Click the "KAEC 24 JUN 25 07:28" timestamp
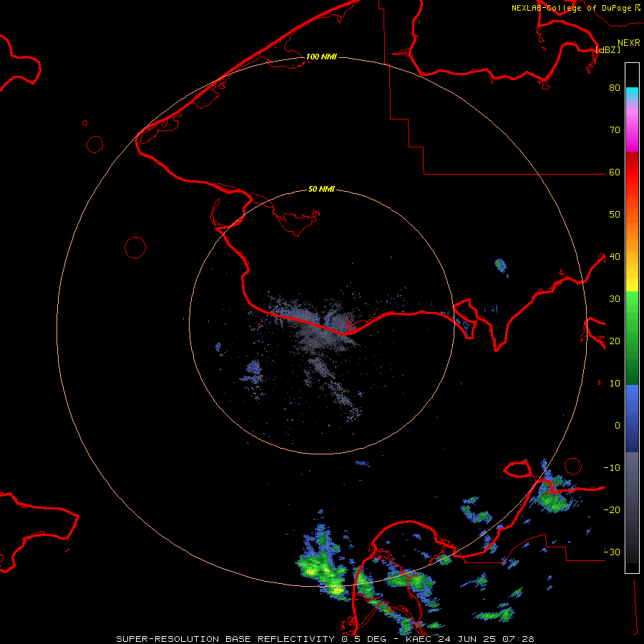Screen dimensions: 644x644 point(470,639)
